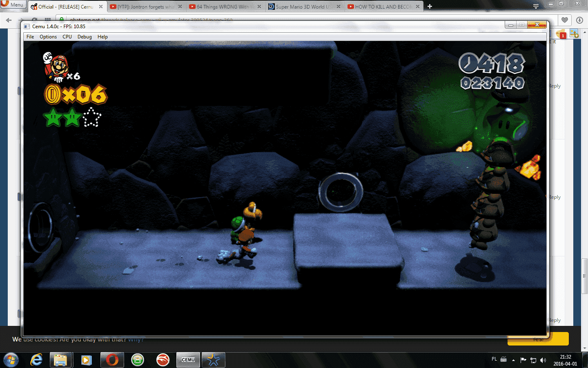Click the PL language indicator in the tray

tap(494, 359)
